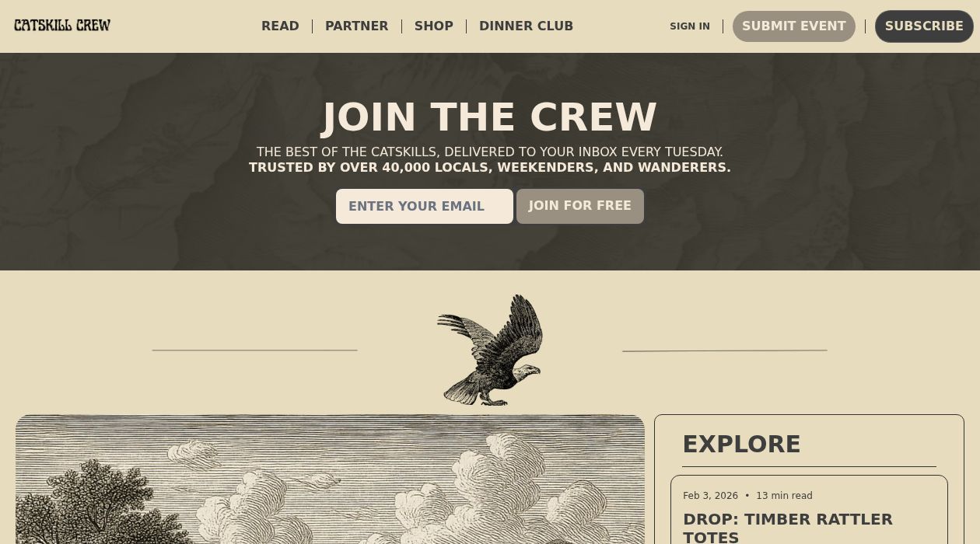Click the Submit Event button

point(794,26)
